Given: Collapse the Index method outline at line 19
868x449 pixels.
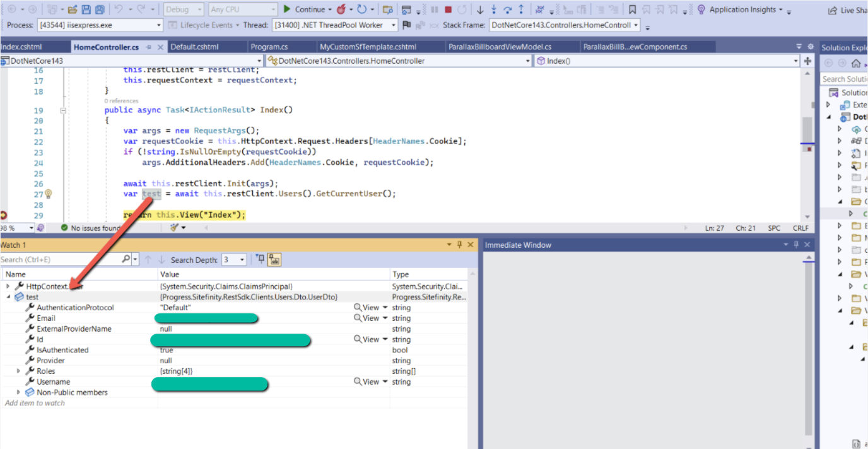Looking at the screenshot, I should 62,110.
